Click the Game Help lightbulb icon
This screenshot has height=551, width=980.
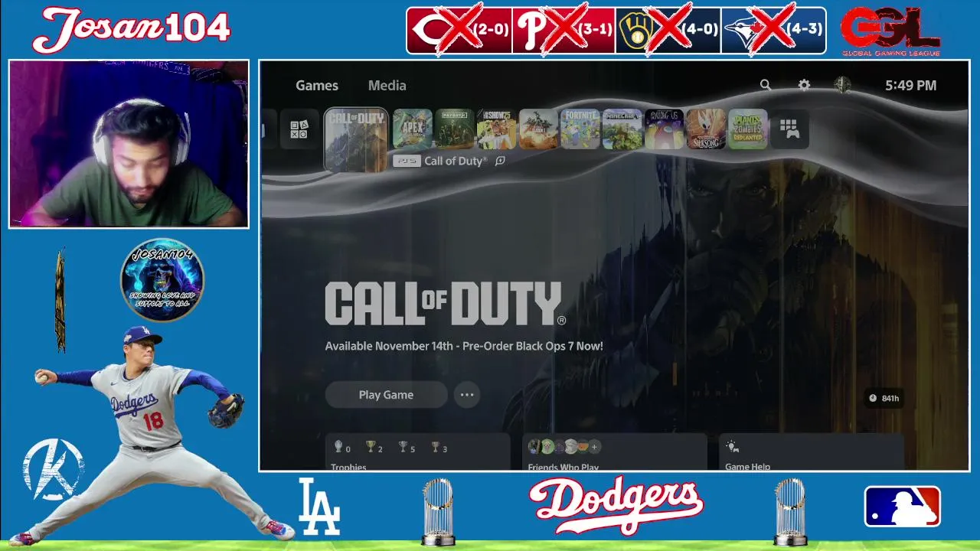point(732,447)
